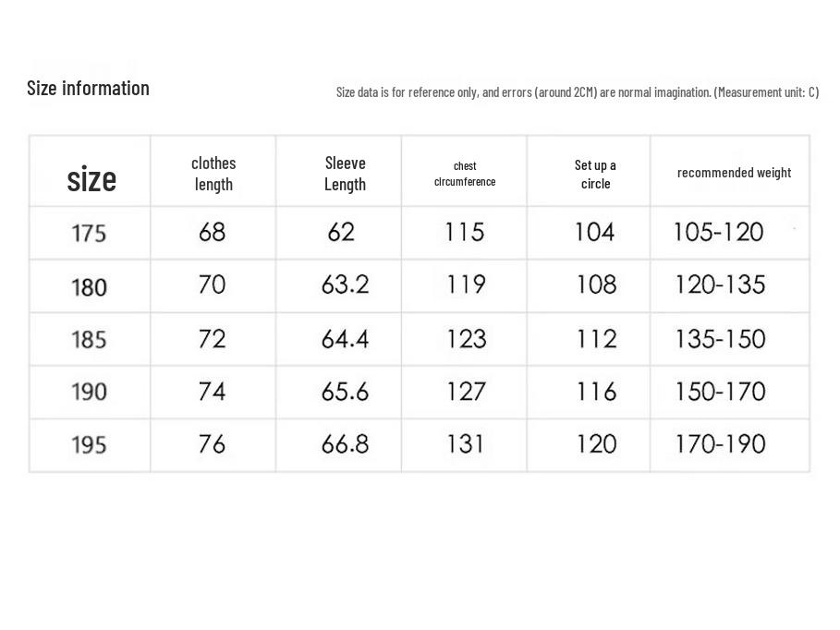The width and height of the screenshot is (840, 630).
Task: Select the "Set up a circle" header
Action: tap(595, 174)
